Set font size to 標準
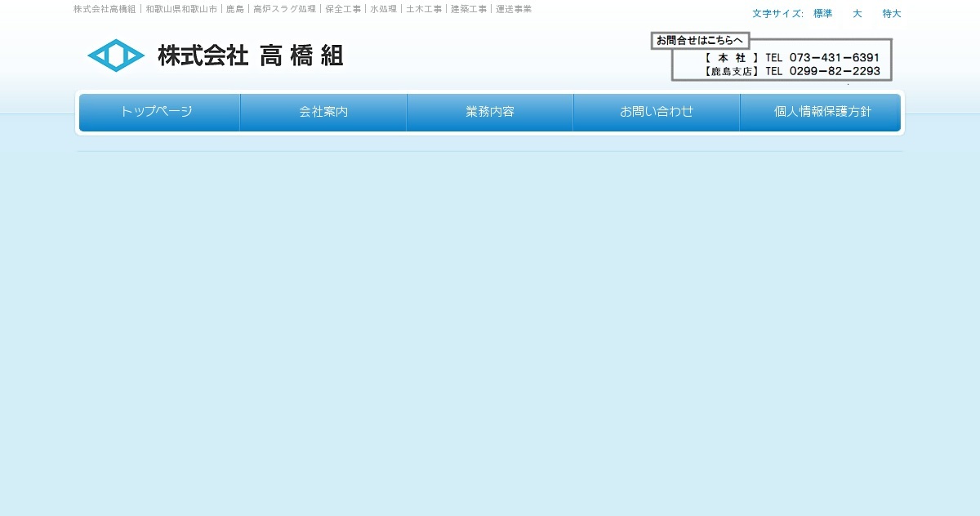980x516 pixels. [823, 14]
